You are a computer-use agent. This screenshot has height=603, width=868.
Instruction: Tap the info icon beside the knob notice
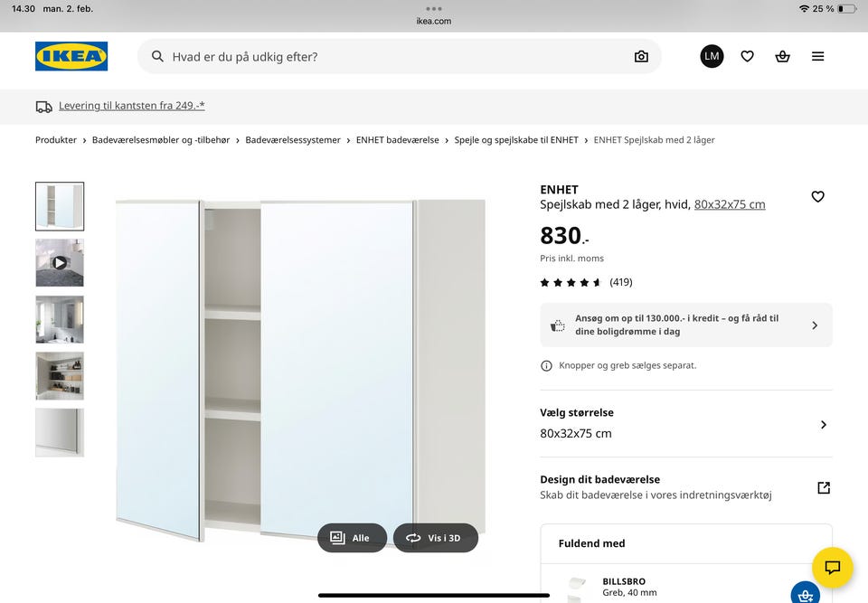[546, 365]
